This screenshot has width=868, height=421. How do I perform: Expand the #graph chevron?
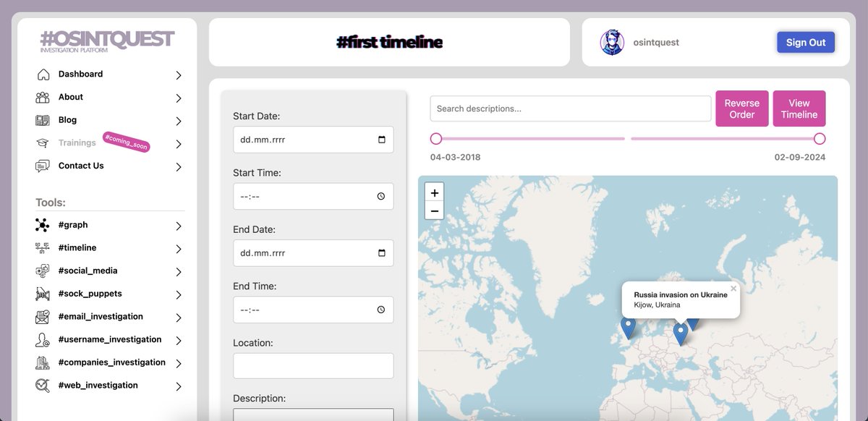tap(179, 226)
